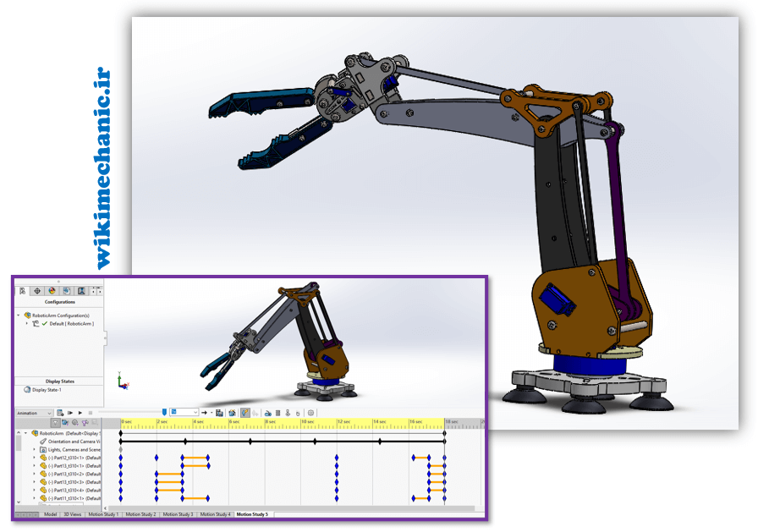Click the Add/Update Key icon
Screen dimensions: 758x532
tap(255, 413)
